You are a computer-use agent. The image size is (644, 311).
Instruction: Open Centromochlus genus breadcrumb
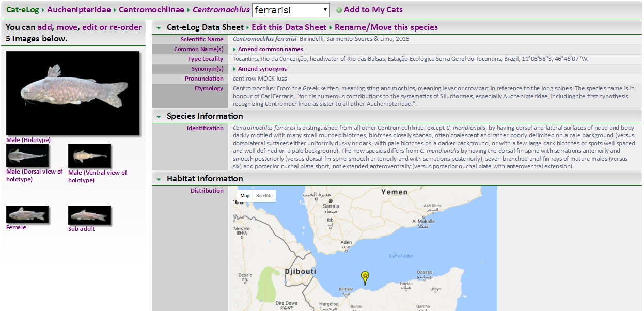[221, 10]
